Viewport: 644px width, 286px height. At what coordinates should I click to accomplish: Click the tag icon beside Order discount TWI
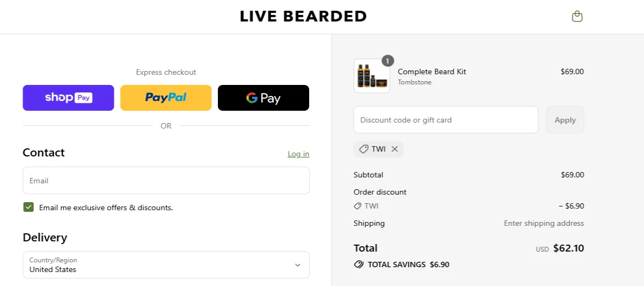(x=357, y=206)
